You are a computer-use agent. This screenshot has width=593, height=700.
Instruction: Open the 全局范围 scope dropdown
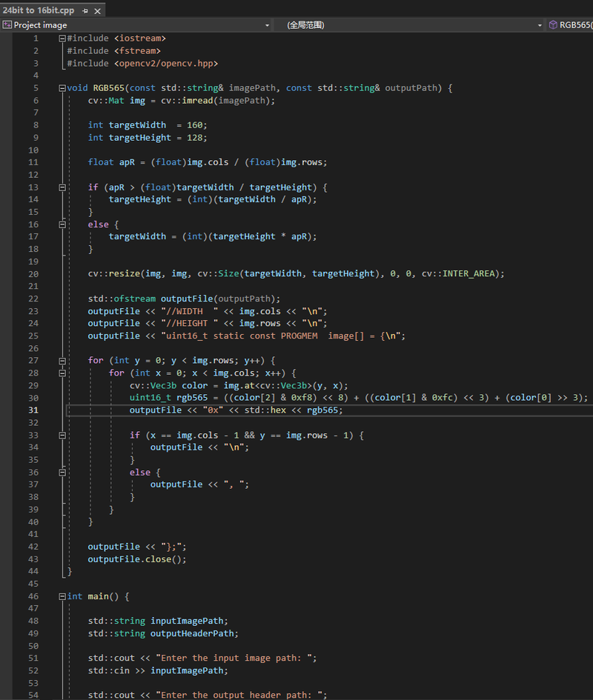540,25
